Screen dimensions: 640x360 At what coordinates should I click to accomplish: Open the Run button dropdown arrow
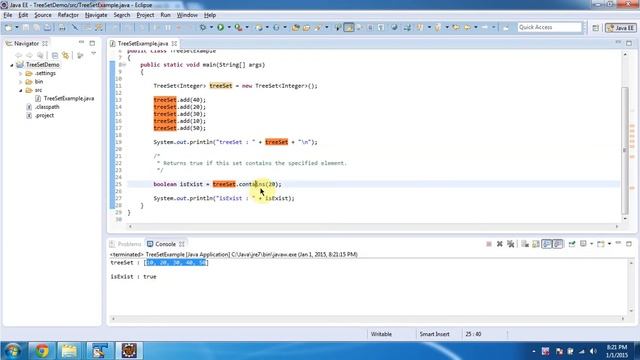(229, 27)
